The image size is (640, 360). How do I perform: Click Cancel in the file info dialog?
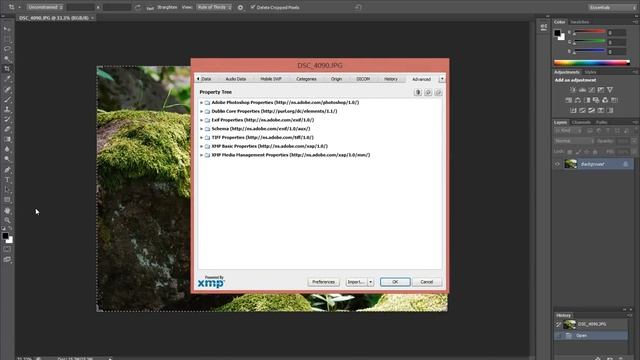coord(427,282)
